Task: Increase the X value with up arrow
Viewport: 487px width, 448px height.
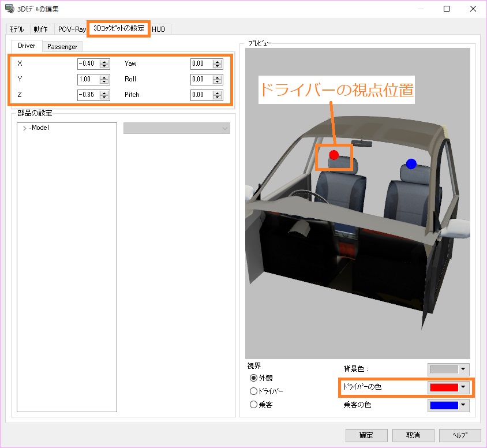Action: click(x=104, y=61)
